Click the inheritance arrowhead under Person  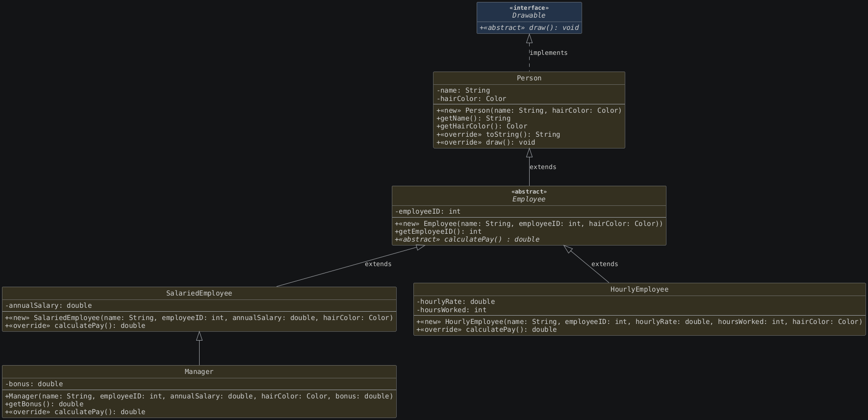pyautogui.click(x=529, y=153)
